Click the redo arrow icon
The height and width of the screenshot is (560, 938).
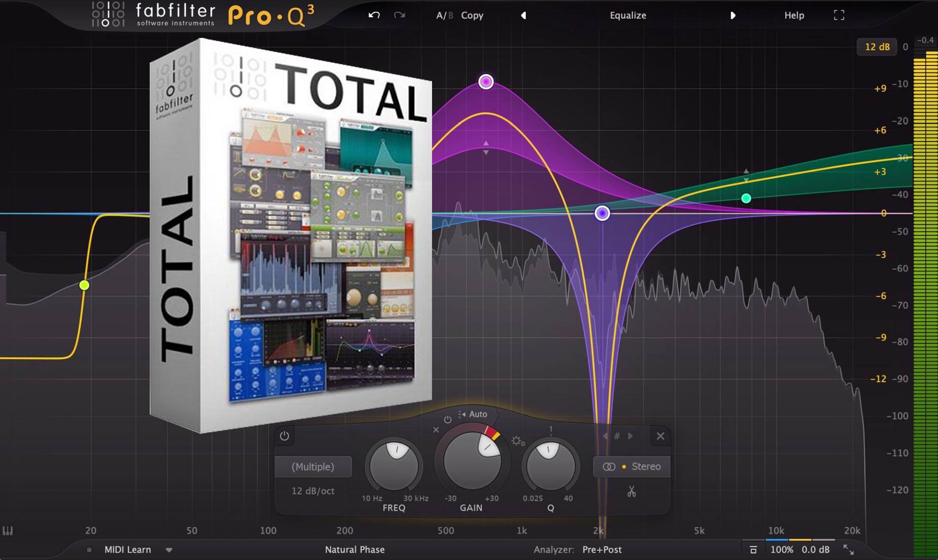coord(399,15)
